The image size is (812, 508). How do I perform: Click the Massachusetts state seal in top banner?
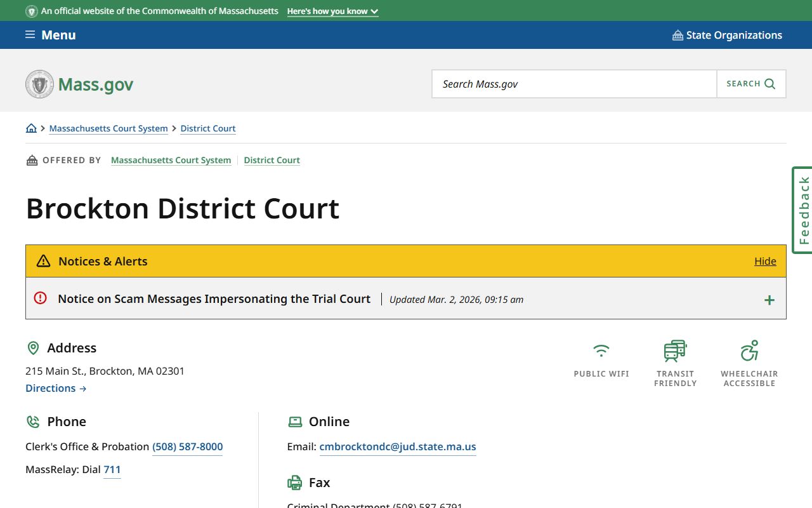point(32,11)
